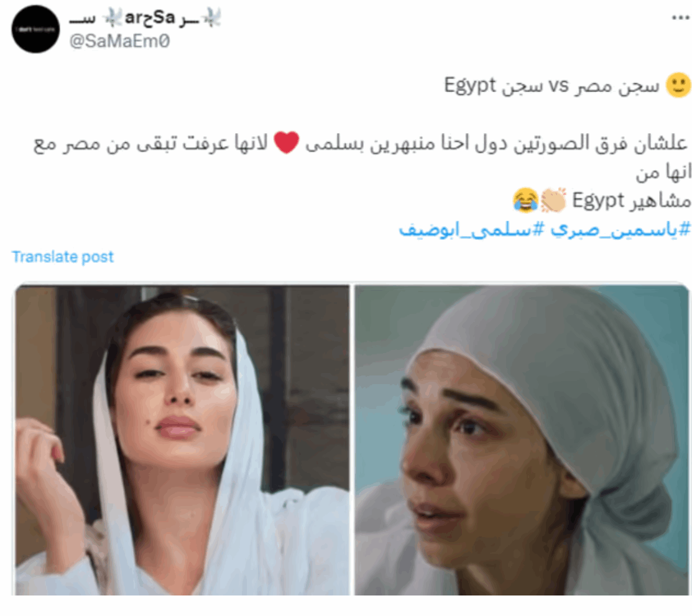Click the tweet line starting with علشان
Image resolution: width=692 pixels, height=616 pixels.
[x=361, y=143]
